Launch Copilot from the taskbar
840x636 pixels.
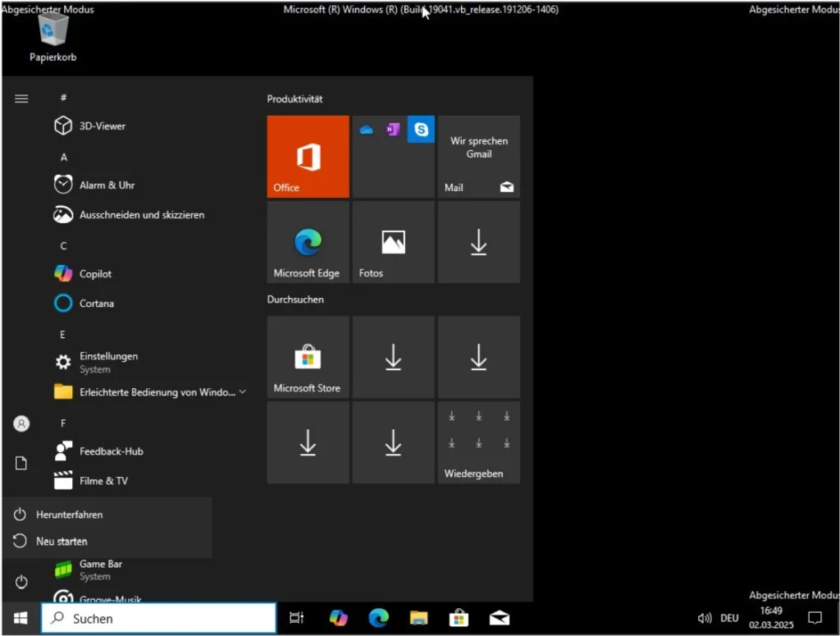point(338,618)
